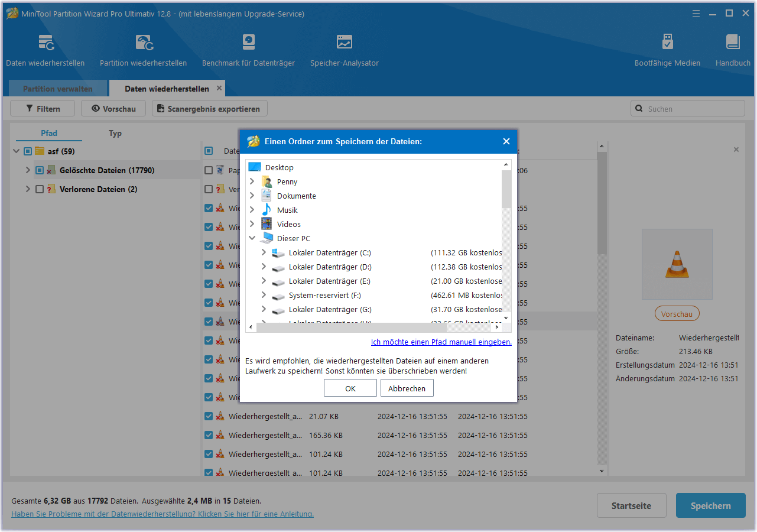Image resolution: width=757 pixels, height=532 pixels.
Task: Collapse the Dieser PC node
Action: (x=252, y=238)
